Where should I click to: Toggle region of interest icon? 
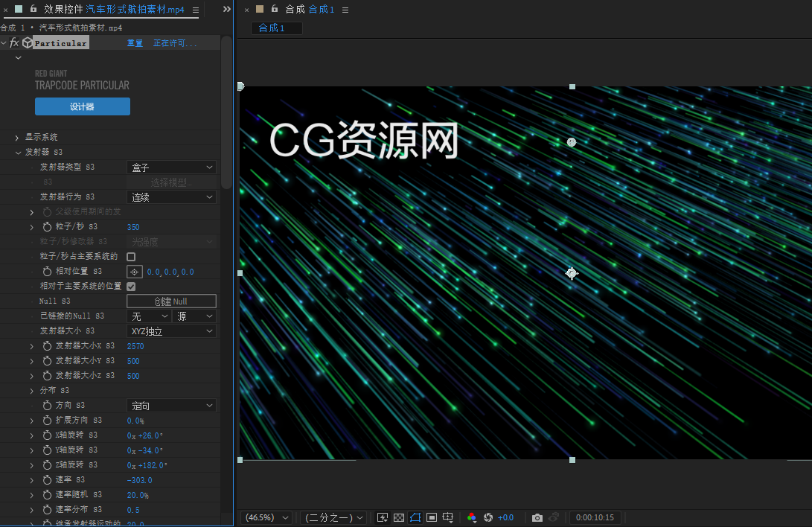point(432,517)
